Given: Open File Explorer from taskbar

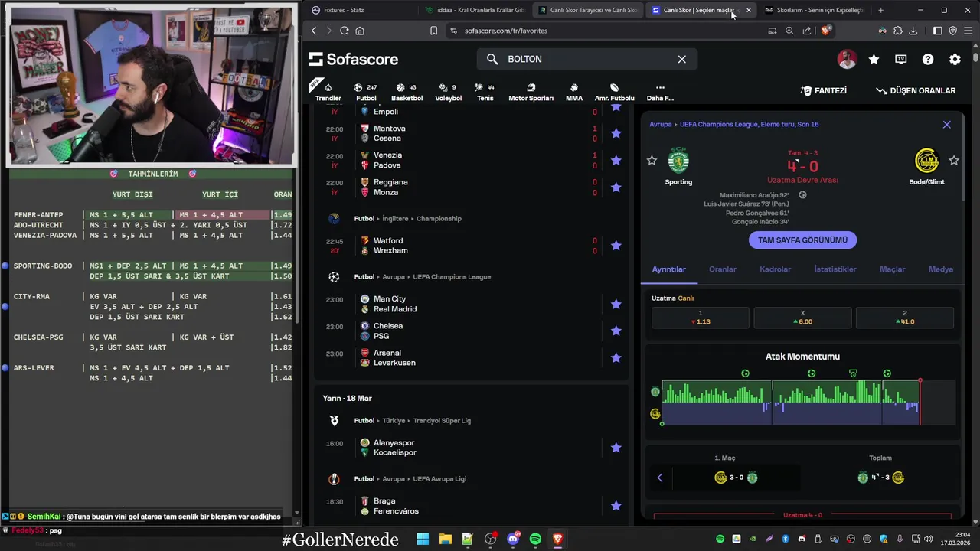Looking at the screenshot, I should [x=445, y=539].
